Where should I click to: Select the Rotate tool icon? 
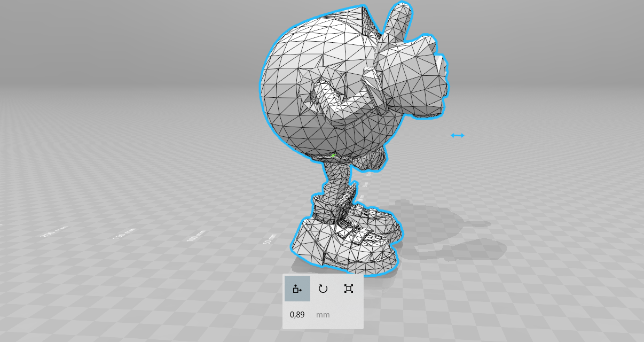323,289
